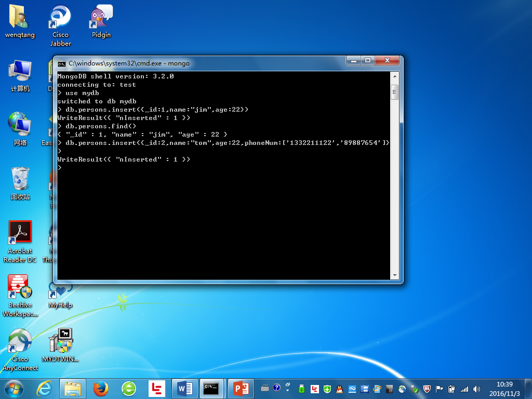Screen dimensions: 532x399
Task: Click the taskbar clock showing 10:39
Action: (504, 388)
